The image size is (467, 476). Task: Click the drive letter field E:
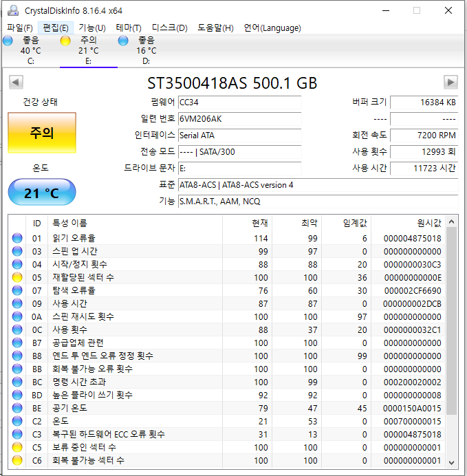point(240,168)
